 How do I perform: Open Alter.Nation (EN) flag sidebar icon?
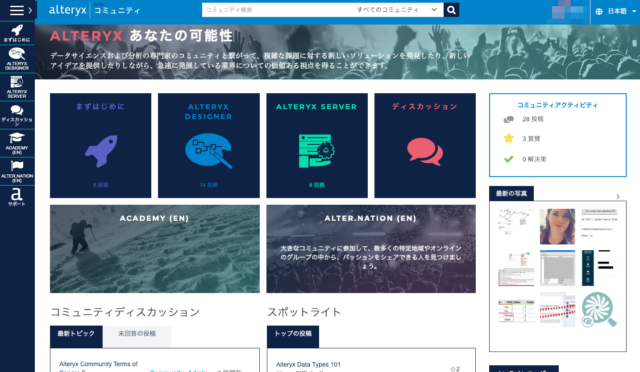tap(17, 171)
